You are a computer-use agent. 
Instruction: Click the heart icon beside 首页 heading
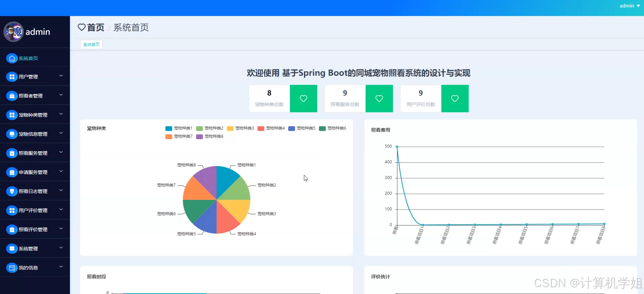point(82,27)
